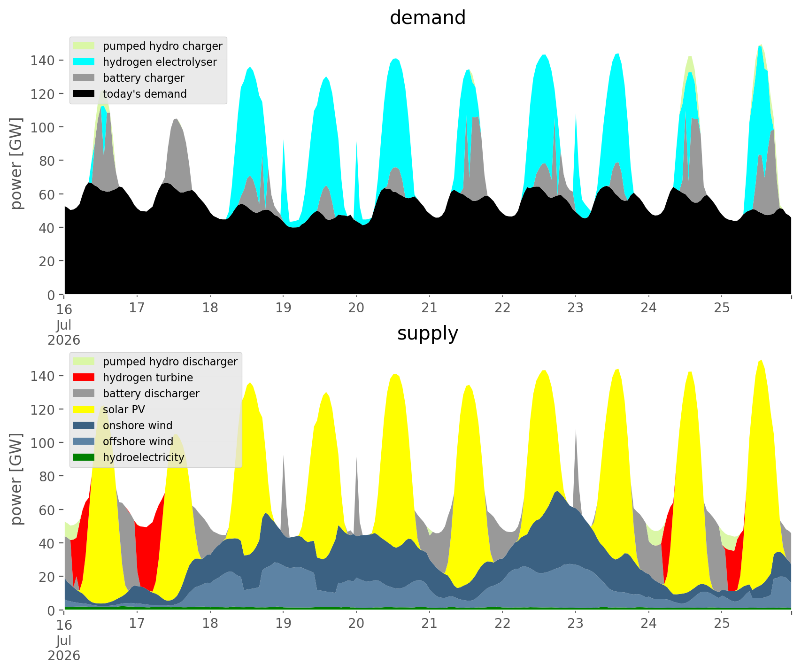This screenshot has width=801, height=672.
Task: Select the 'battery discharger' legend label
Action: 151,394
